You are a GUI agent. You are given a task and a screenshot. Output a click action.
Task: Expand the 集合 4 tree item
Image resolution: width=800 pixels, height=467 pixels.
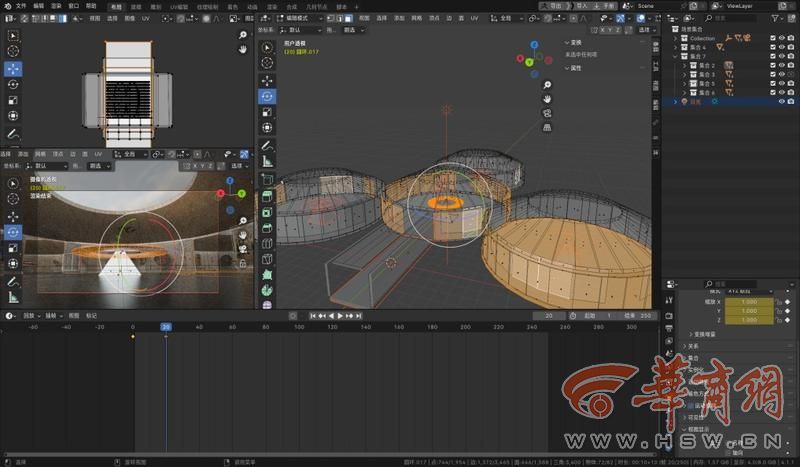[677, 47]
